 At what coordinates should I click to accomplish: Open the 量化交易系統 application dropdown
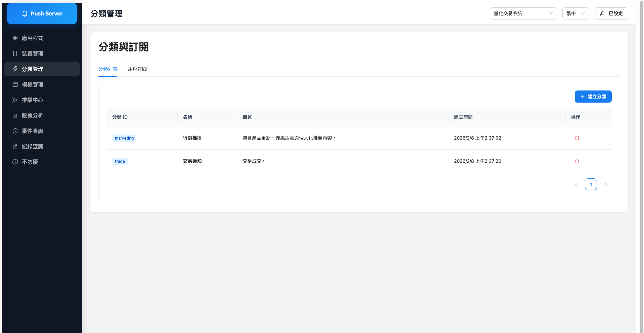[x=523, y=13]
